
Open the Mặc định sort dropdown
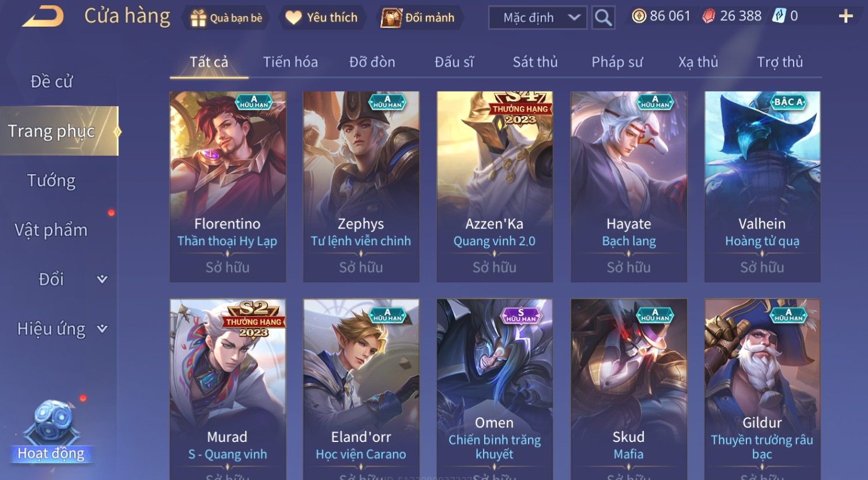click(x=537, y=18)
